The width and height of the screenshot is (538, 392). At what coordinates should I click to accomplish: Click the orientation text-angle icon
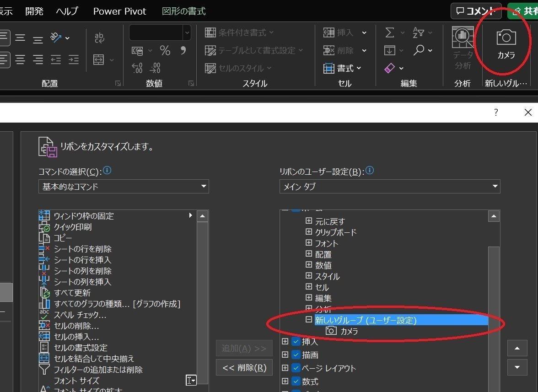tap(56, 38)
